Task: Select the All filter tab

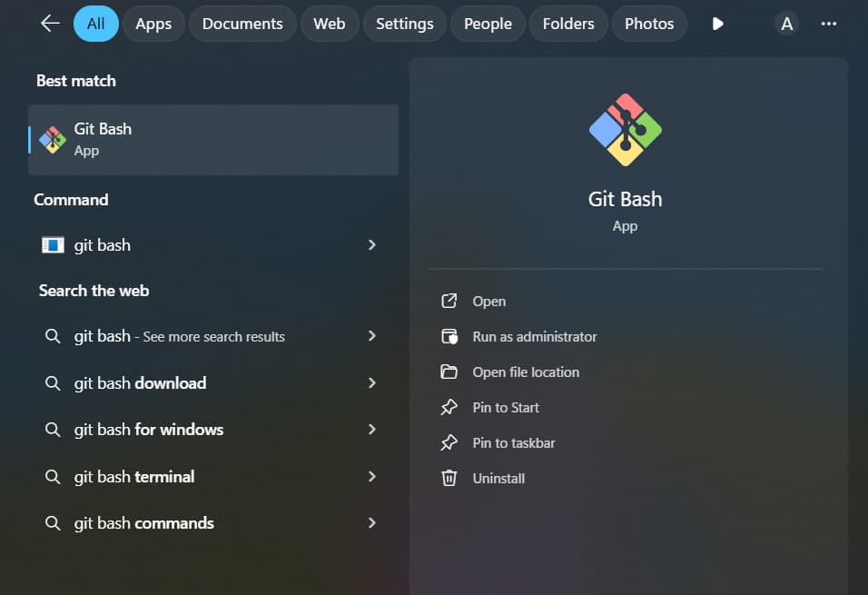Action: click(x=95, y=24)
